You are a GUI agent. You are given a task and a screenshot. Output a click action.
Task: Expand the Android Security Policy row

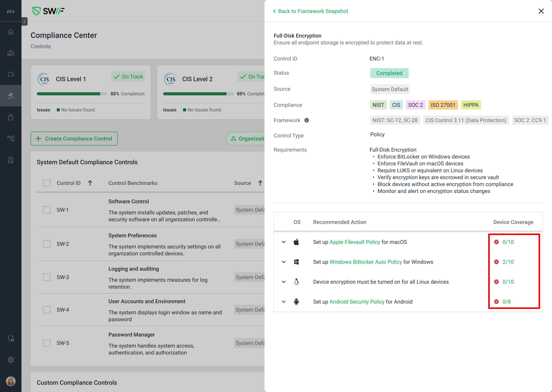pos(284,302)
